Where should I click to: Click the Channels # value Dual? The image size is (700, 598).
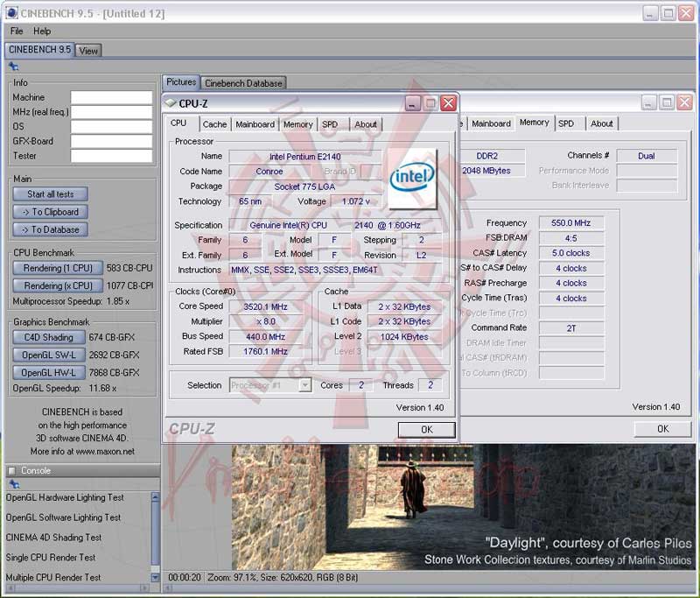[x=647, y=156]
